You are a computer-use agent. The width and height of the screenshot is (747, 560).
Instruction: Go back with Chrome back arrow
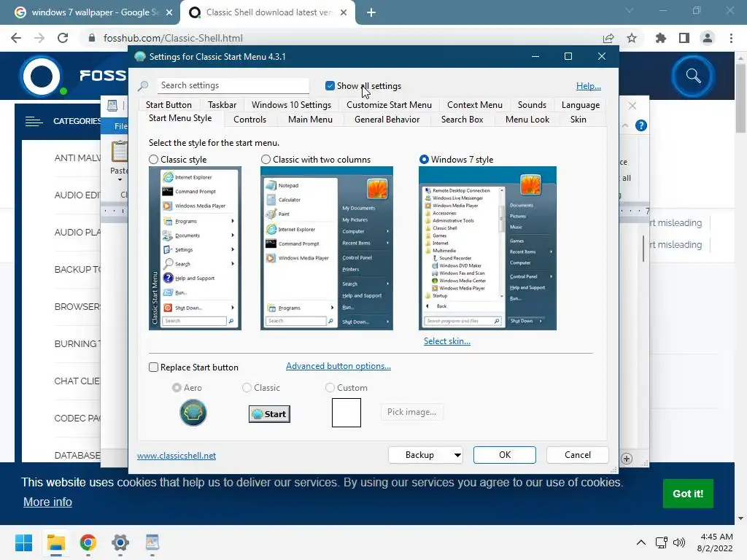16,38
